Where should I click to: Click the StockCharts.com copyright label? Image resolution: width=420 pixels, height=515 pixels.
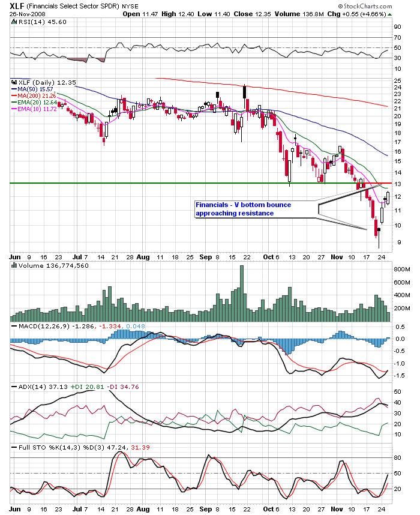365,6
